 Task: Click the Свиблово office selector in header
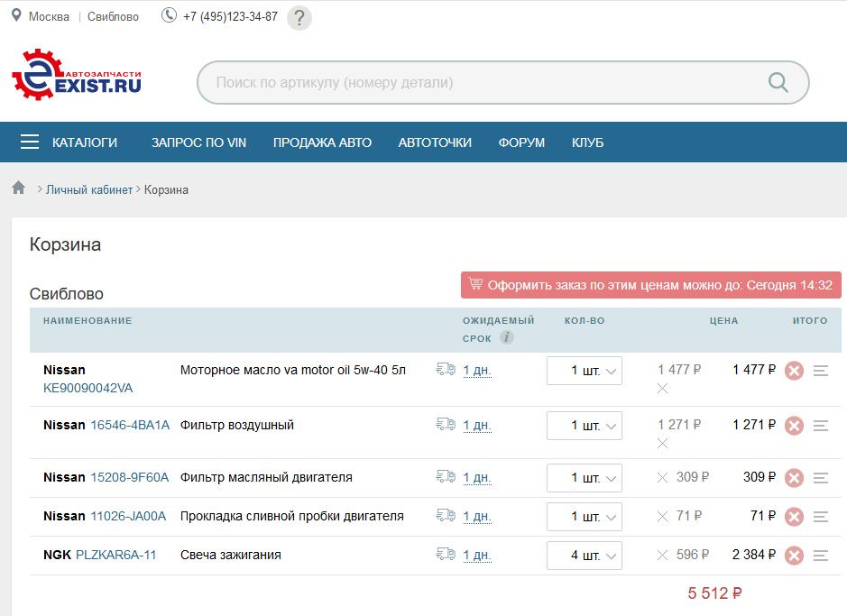tap(113, 17)
